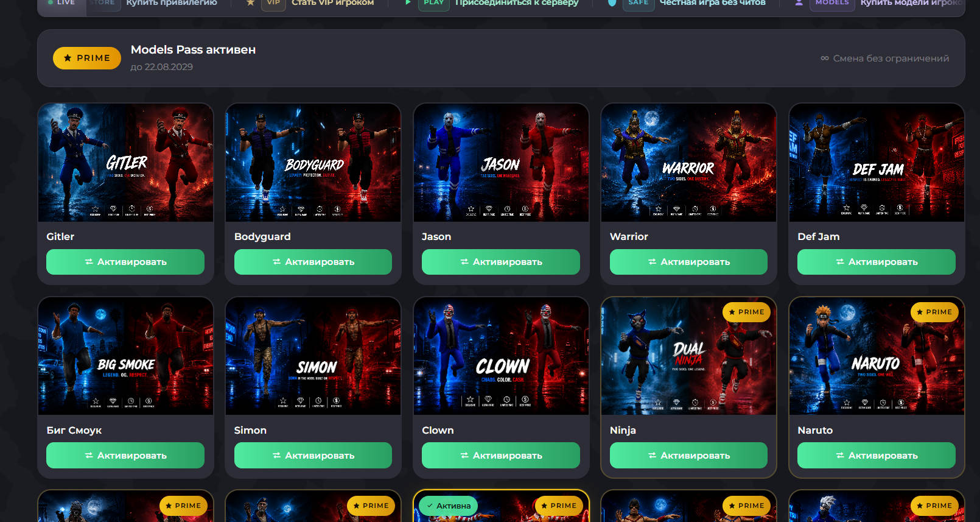This screenshot has width=980, height=522.
Task: Click the Def Jam model name
Action: [818, 236]
